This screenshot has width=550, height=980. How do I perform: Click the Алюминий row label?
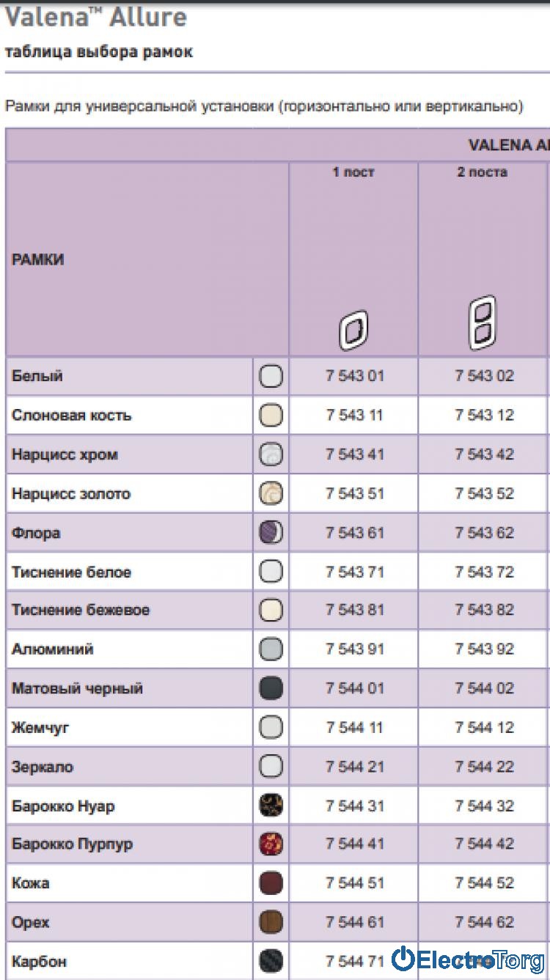[x=53, y=649]
